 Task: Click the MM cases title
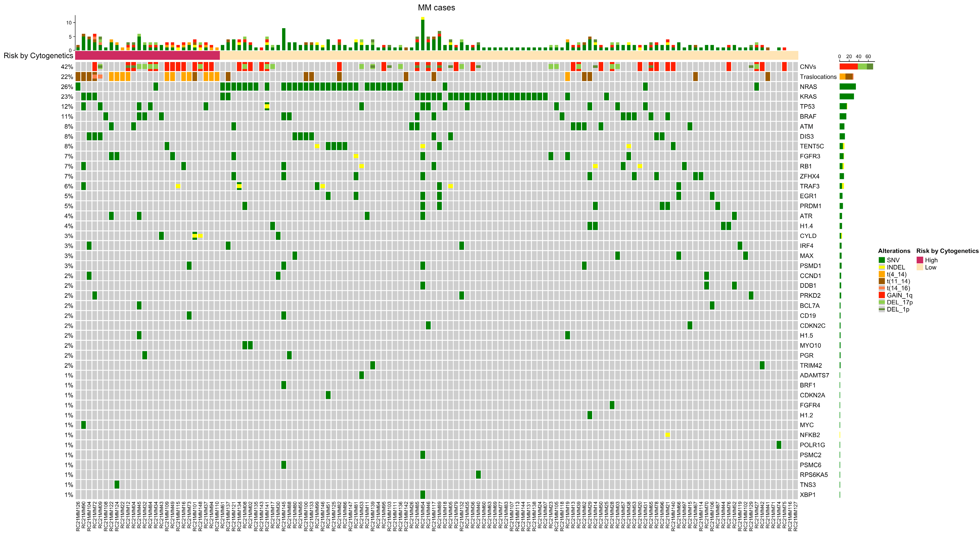click(x=436, y=8)
